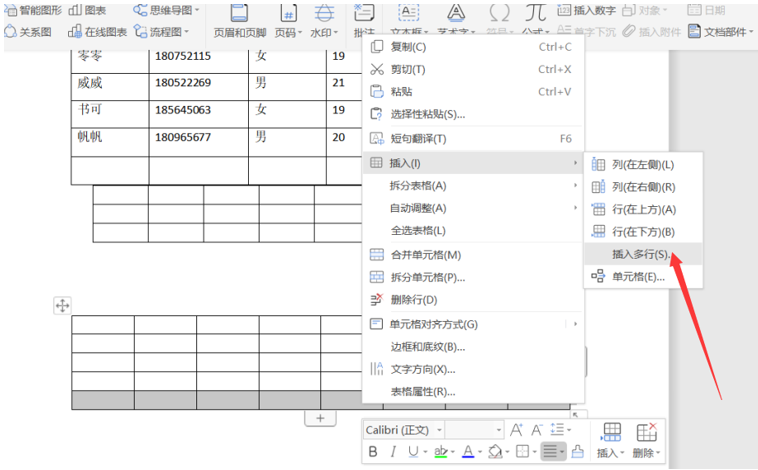Image resolution: width=758 pixels, height=470 pixels.
Task: Toggle Italic in mini toolbar
Action: tap(393, 452)
